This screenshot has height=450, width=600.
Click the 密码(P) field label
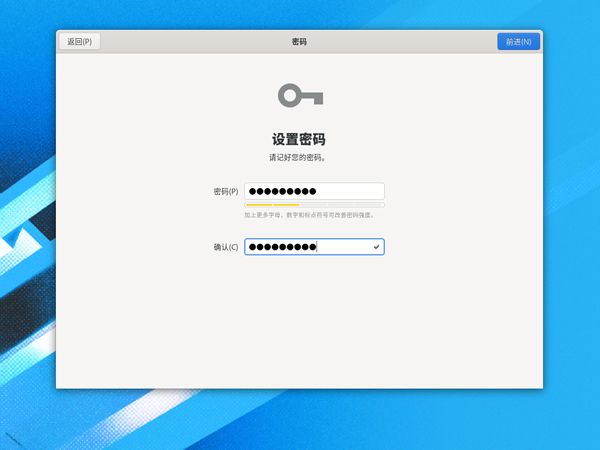pos(226,191)
